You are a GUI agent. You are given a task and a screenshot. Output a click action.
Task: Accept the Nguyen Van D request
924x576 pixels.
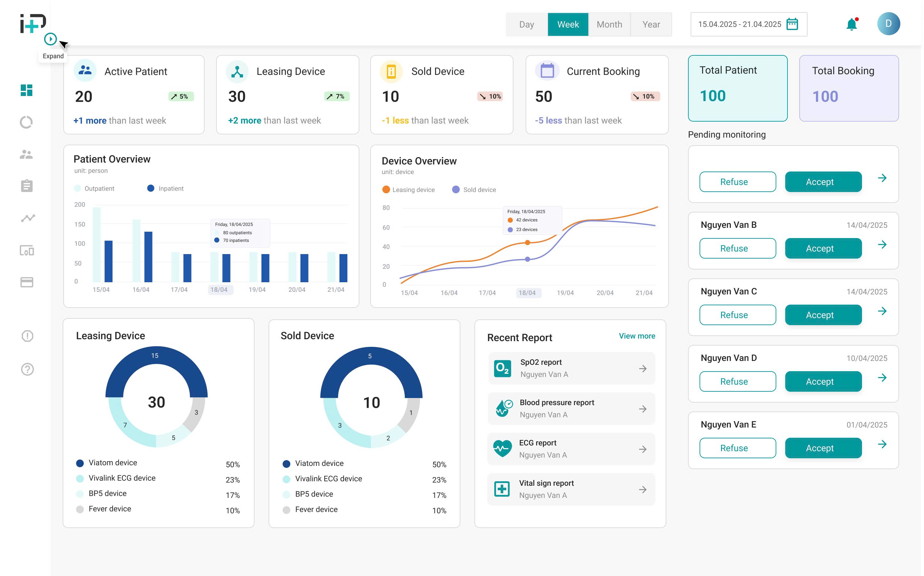(823, 381)
